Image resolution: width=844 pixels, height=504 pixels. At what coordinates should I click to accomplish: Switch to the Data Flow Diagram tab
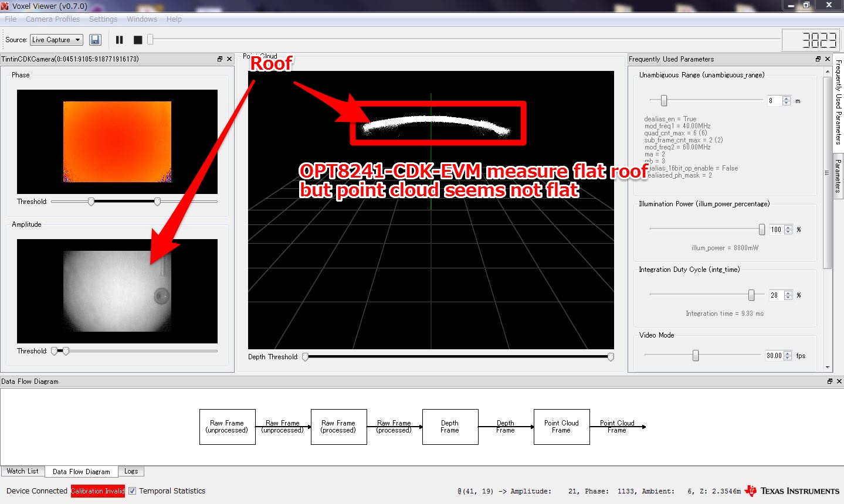[82, 472]
